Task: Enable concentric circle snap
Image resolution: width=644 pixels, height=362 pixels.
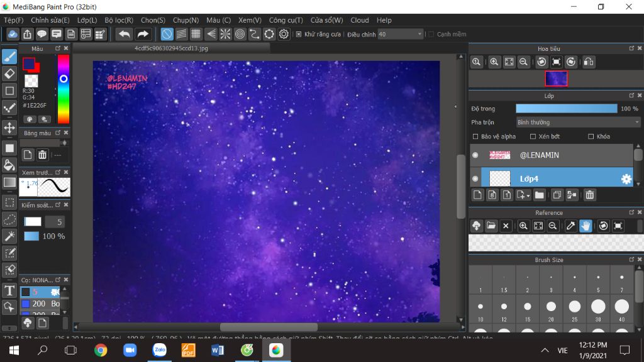Action: 240,34
